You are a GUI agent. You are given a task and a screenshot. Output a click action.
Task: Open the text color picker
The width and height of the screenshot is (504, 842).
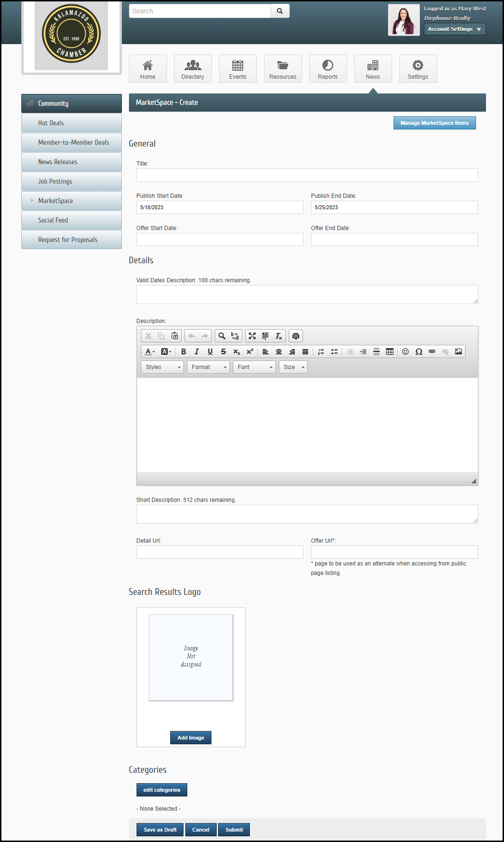coord(150,352)
